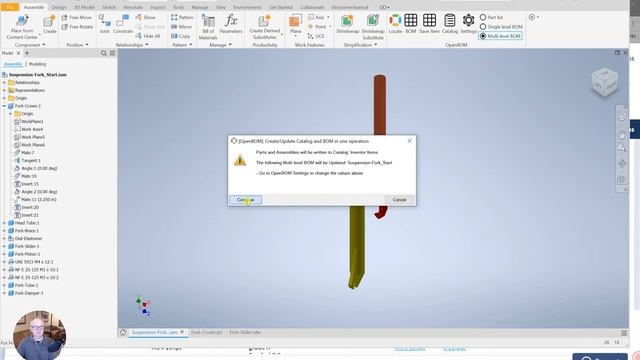The width and height of the screenshot is (640, 360).
Task: Select WorkPlane1 in the browser tree
Action: [x=32, y=122]
